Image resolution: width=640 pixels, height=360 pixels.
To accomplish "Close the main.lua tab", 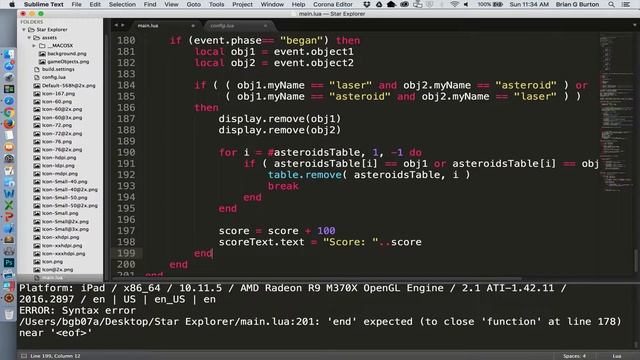I will point(193,26).
